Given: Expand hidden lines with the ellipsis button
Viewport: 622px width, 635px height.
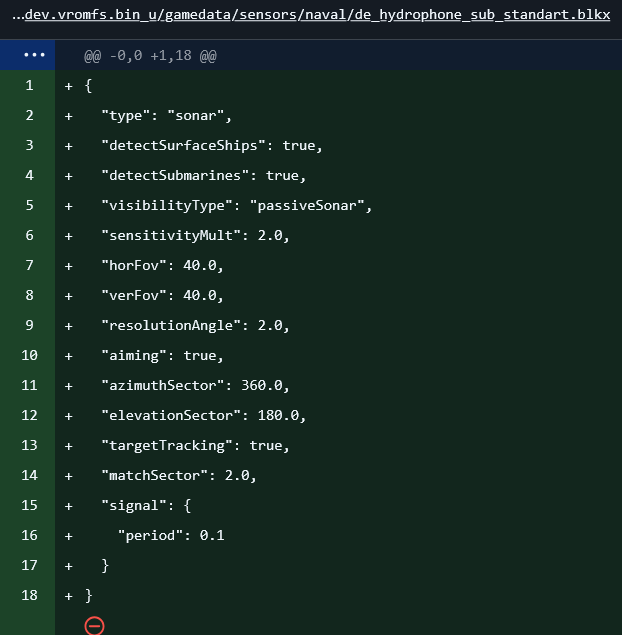Looking at the screenshot, I should pyautogui.click(x=27, y=55).
